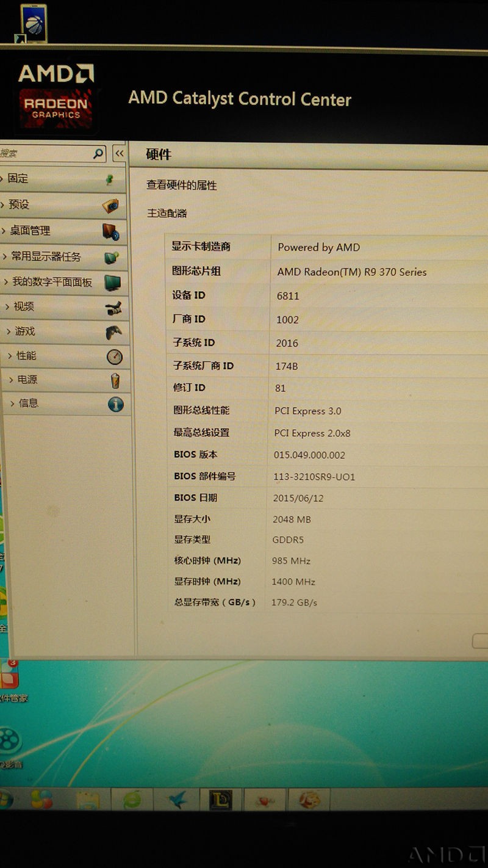This screenshot has width=488, height=868.
Task: Click the 显示卡制造商 row label
Action: coord(201,246)
